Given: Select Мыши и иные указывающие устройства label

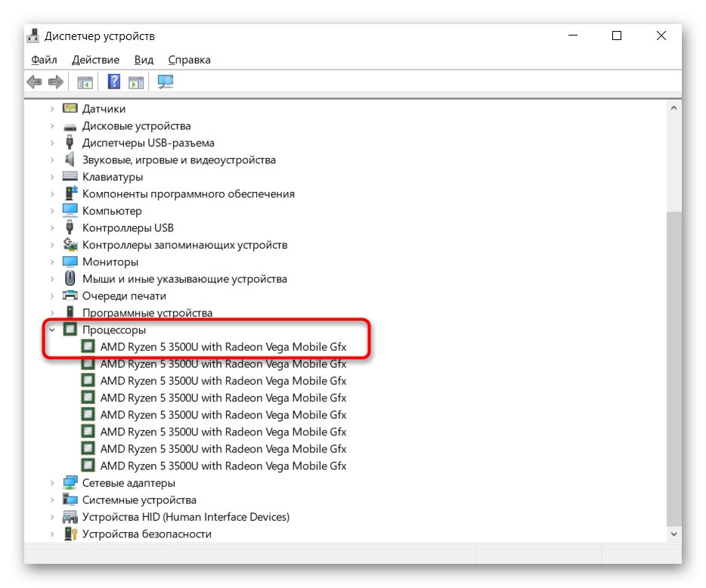Looking at the screenshot, I should coord(184,279).
